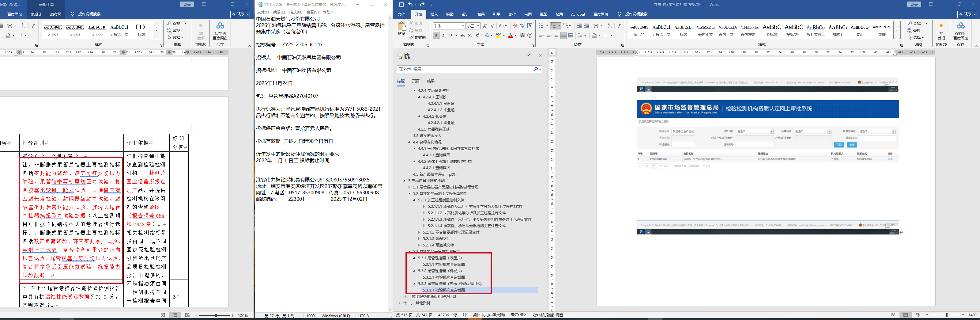Open the Select (选择) dropdown in the right Word window
The width and height of the screenshot is (980, 320).
(x=916, y=37)
